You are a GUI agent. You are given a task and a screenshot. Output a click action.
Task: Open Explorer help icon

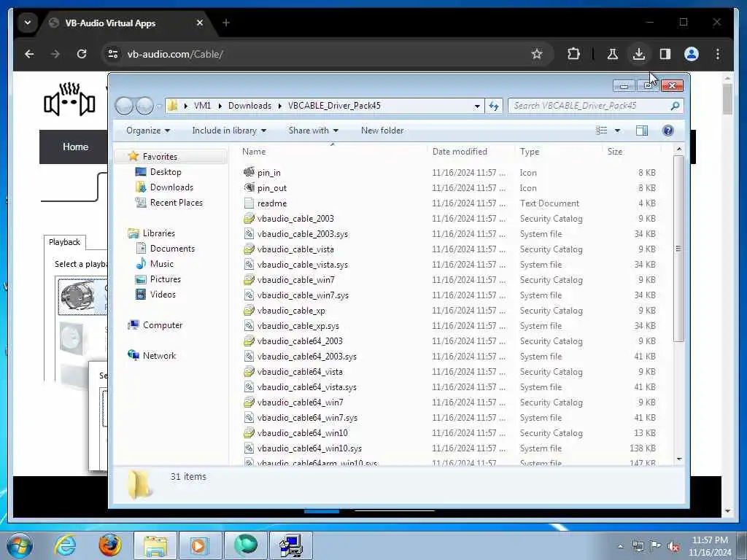pos(668,131)
